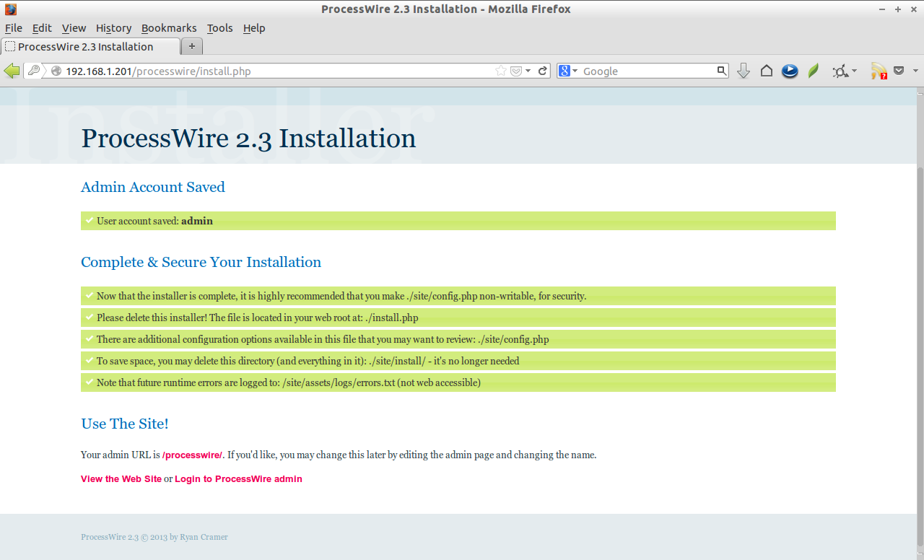Open the URL history dropdown arrow
This screenshot has height=560, width=924.
[x=528, y=71]
